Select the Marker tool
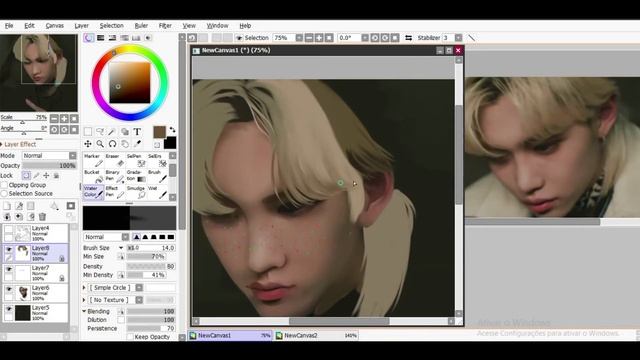640x360 pixels. click(x=93, y=160)
